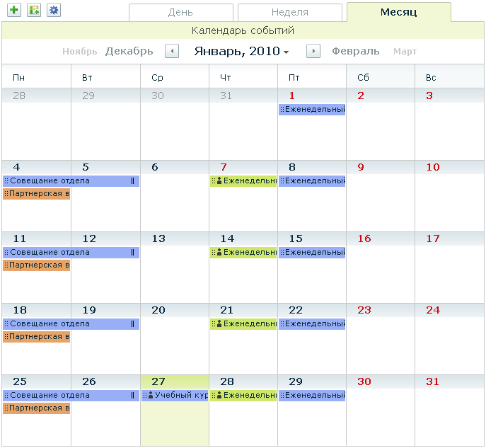The width and height of the screenshot is (486, 448).
Task: Jump to Декабрь month link
Action: pos(129,52)
